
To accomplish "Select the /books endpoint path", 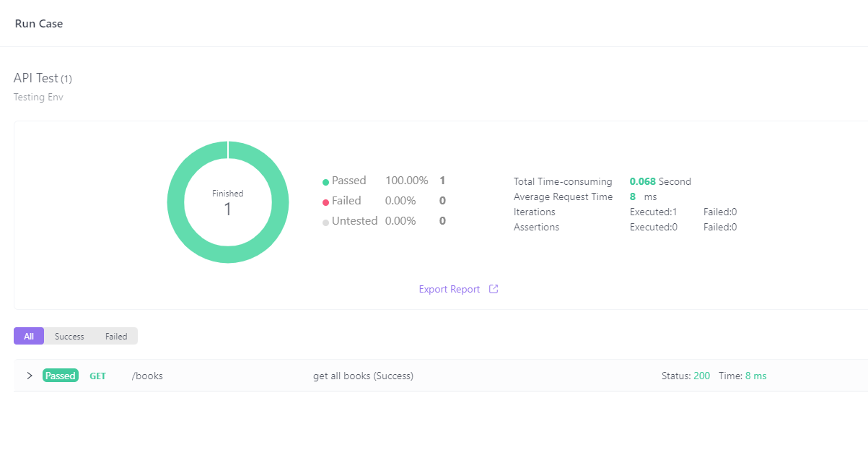I will tap(147, 376).
